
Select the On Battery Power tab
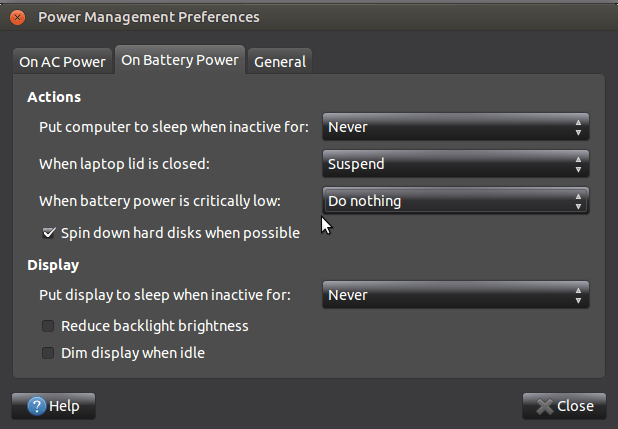(180, 60)
